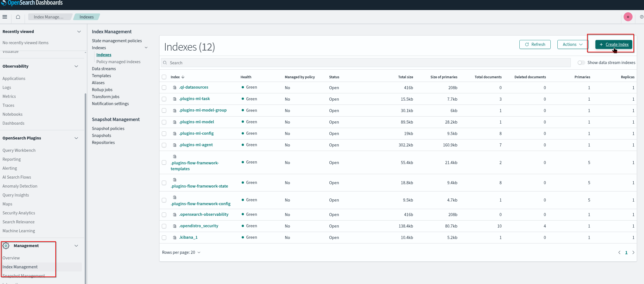
Task: Open Query Workbench in sidebar
Action: pyautogui.click(x=19, y=150)
